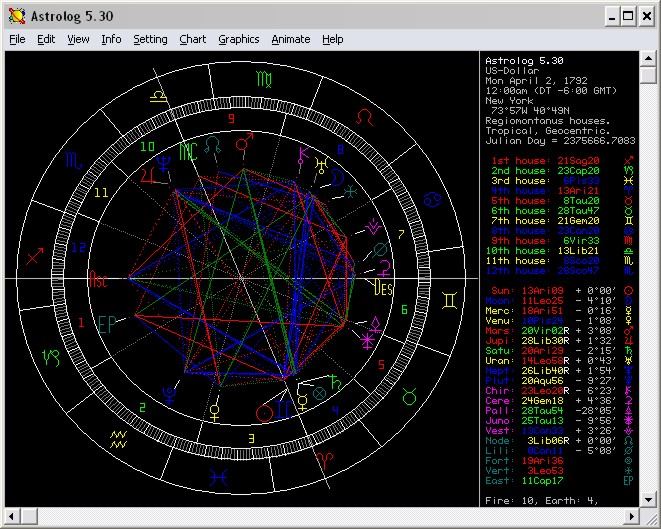Viewport: 661px width, 529px height.
Task: Click the Astrolog title bar application icon
Action: click(x=16, y=16)
